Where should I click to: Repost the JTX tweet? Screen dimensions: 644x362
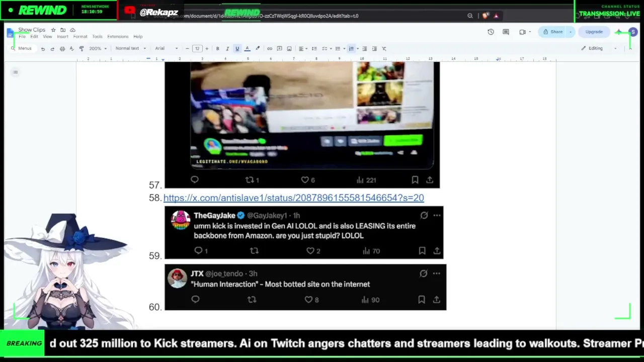click(252, 300)
